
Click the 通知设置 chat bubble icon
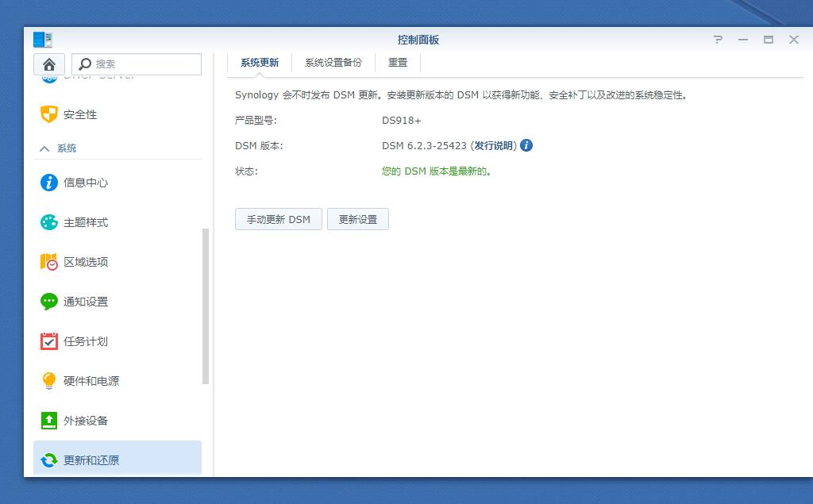click(x=49, y=302)
